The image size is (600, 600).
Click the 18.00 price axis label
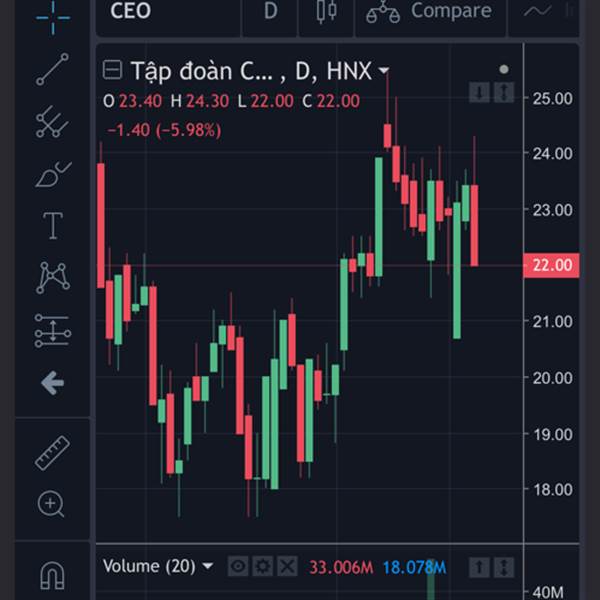click(553, 490)
